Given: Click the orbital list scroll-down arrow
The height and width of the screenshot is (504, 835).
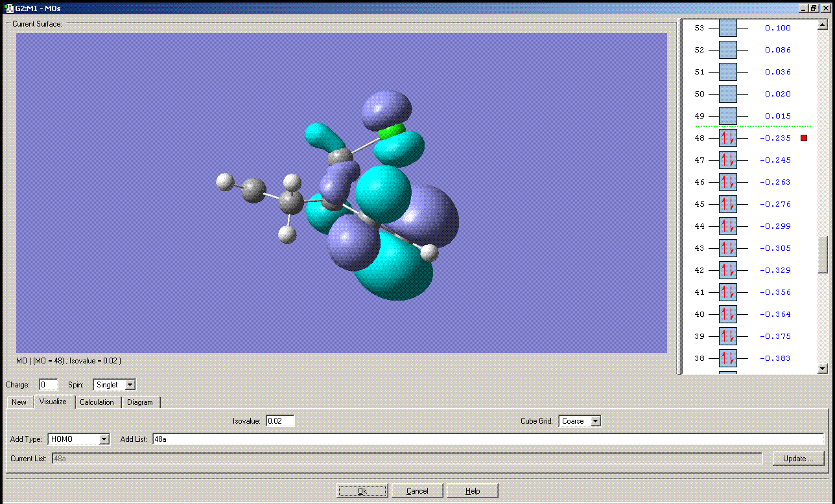Looking at the screenshot, I should 823,369.
